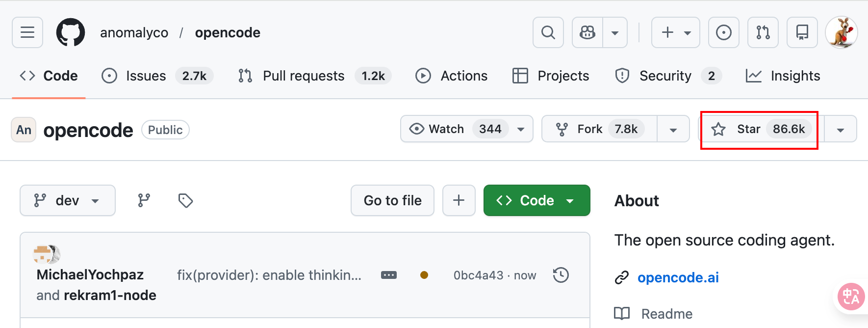This screenshot has width=868, height=328.
Task: Open the opencode.ai website link
Action: 678,277
